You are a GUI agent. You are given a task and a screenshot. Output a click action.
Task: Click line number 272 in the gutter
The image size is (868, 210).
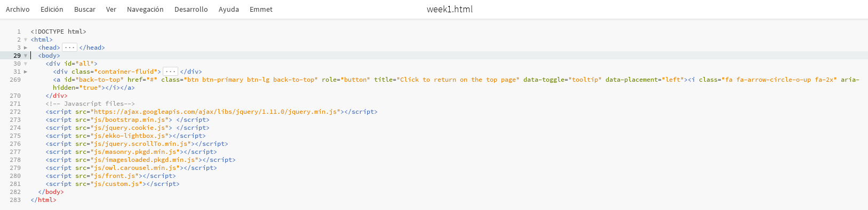[15, 112]
